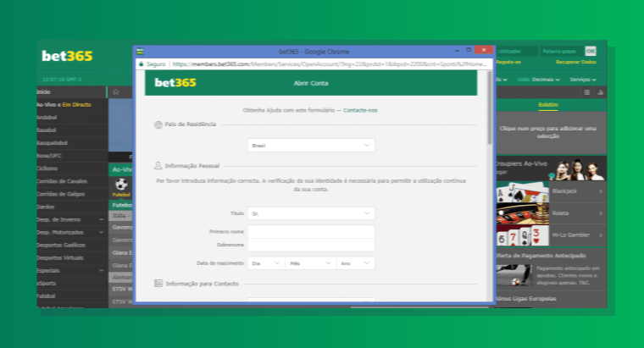Select Inicio in the sports sidebar
644x348 pixels.
coord(72,92)
